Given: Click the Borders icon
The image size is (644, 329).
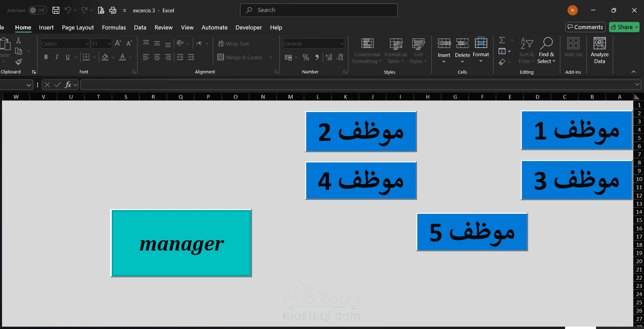Looking at the screenshot, I should 86,57.
